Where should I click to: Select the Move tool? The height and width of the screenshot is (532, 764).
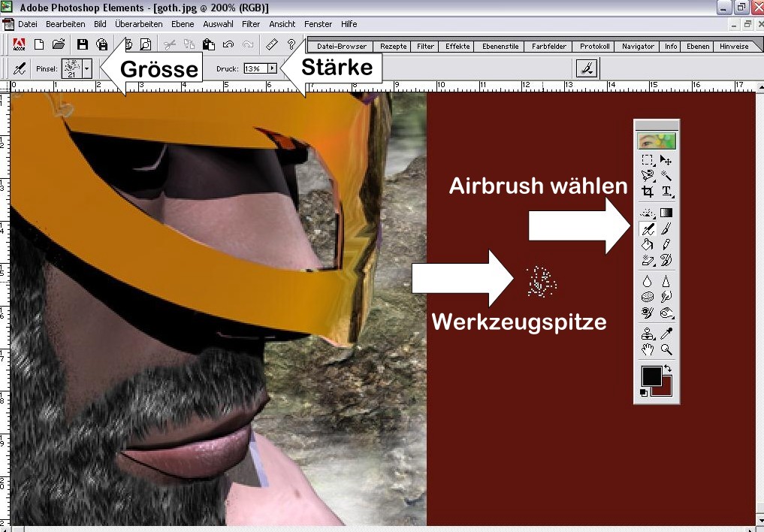[x=666, y=160]
